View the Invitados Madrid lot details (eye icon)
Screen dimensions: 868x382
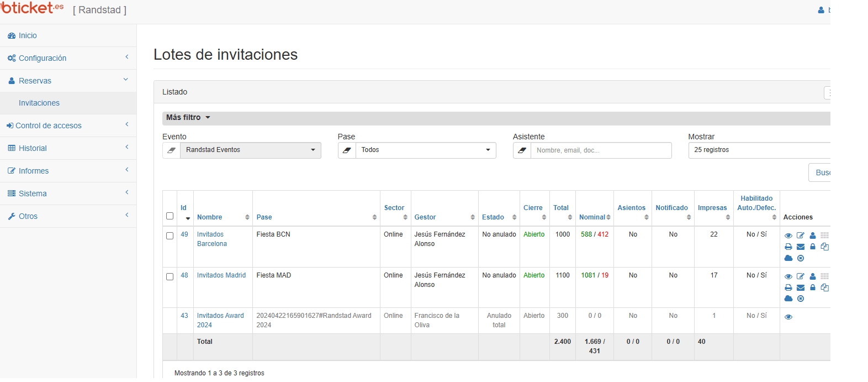[788, 276]
